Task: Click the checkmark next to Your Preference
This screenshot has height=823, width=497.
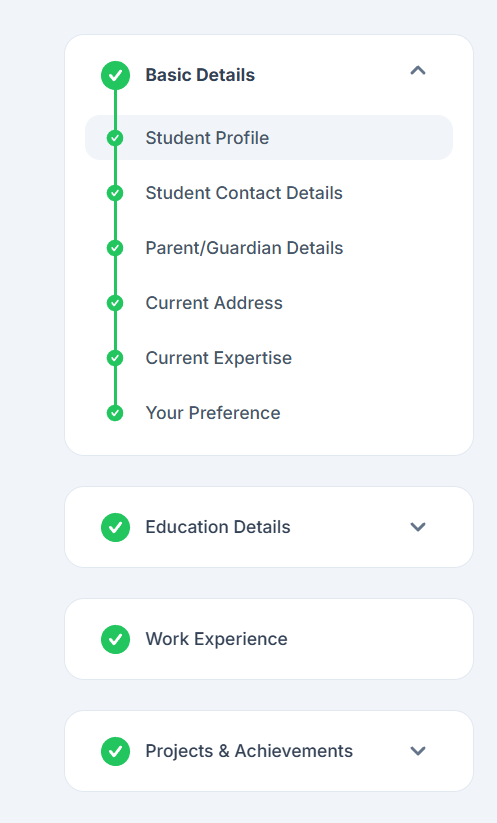Action: pyautogui.click(x=115, y=413)
